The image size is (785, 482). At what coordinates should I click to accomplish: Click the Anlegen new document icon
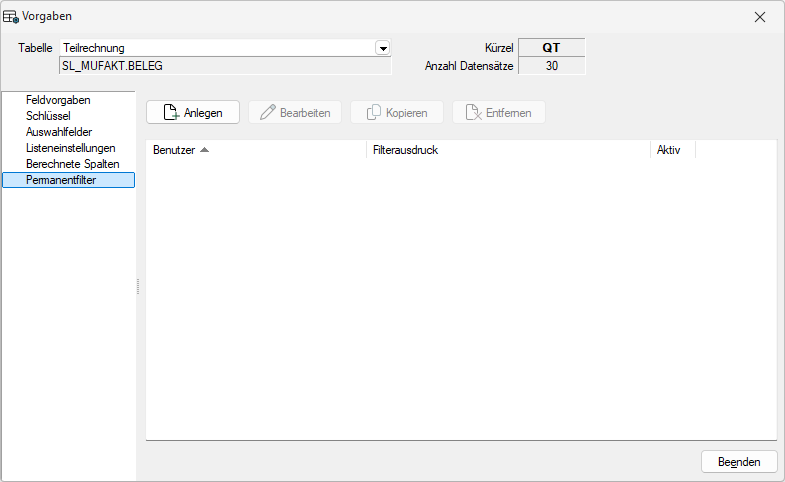[171, 113]
